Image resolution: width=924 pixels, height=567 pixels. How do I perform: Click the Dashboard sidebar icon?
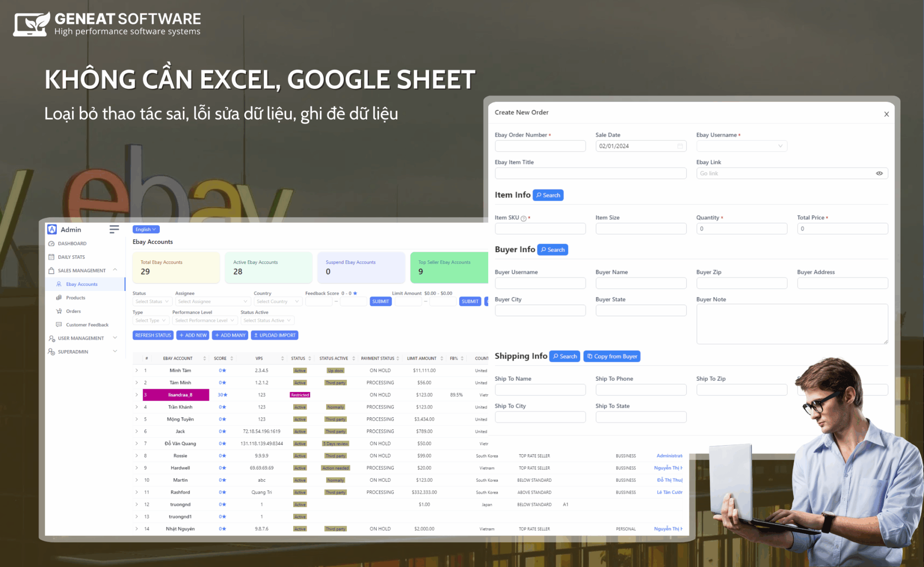[x=51, y=244]
